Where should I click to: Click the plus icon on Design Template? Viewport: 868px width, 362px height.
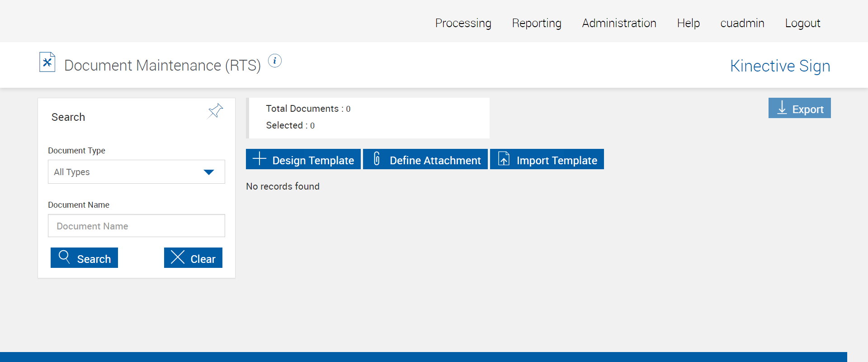click(259, 159)
